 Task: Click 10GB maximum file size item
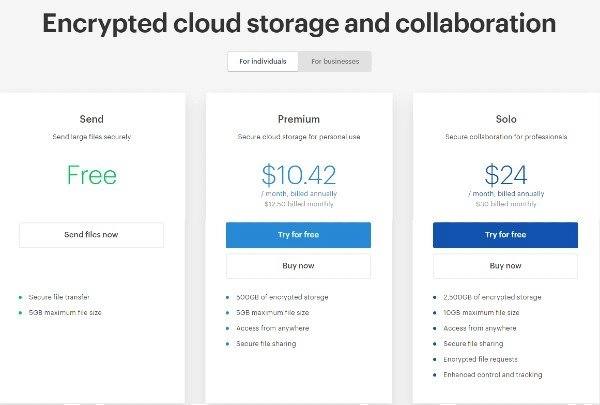(x=481, y=312)
